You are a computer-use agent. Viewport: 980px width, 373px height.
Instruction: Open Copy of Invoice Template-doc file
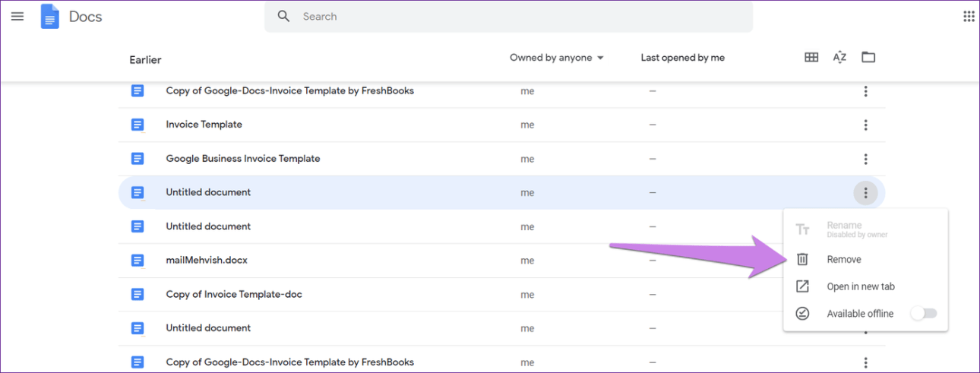(x=234, y=295)
